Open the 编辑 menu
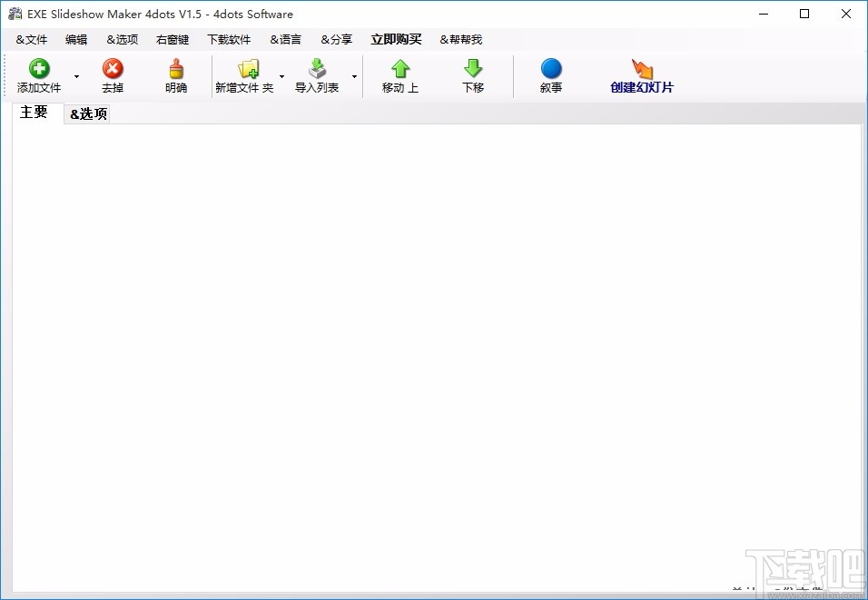 click(x=76, y=39)
